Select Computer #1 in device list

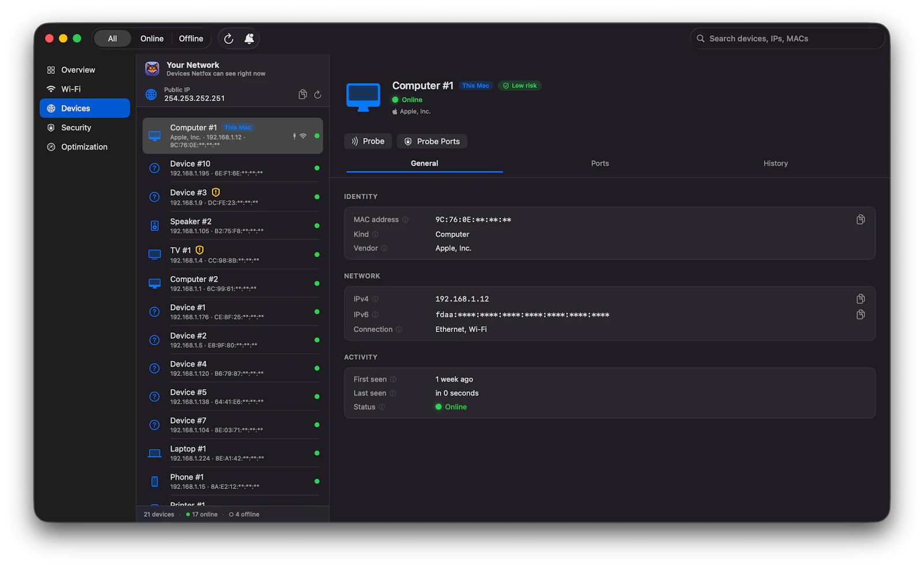(x=233, y=136)
